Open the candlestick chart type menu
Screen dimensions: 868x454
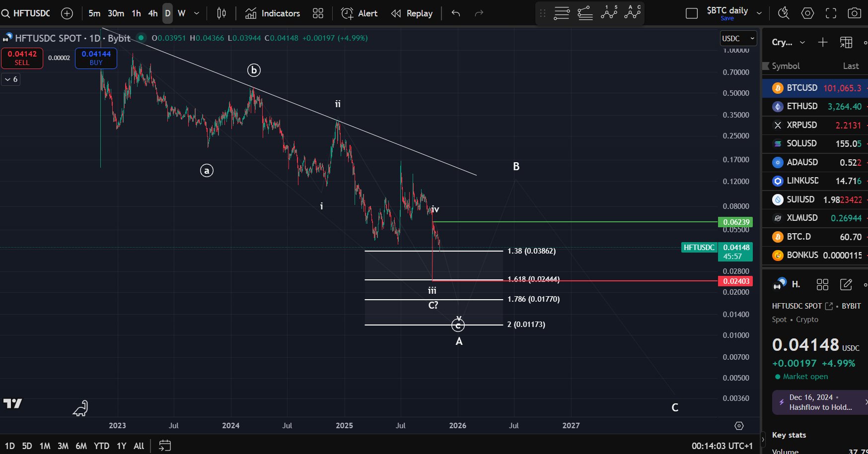221,13
